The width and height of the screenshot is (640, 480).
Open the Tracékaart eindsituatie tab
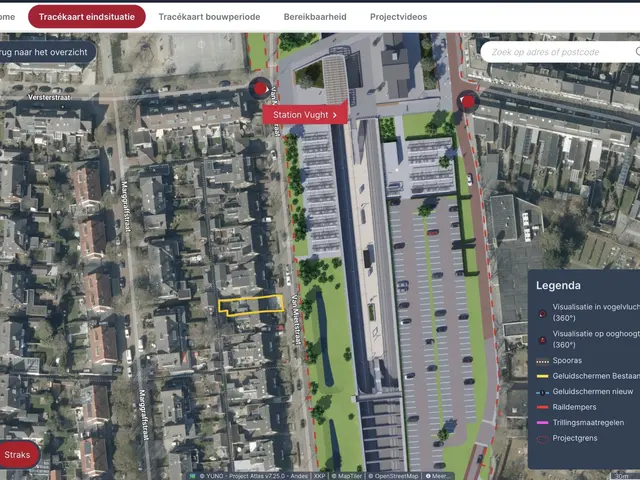click(x=87, y=17)
